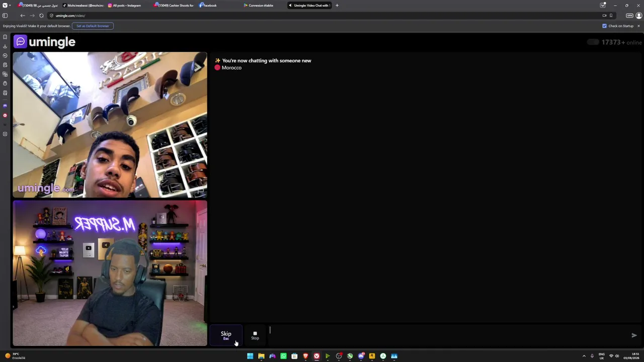Add a web panel in sidebar

pyautogui.click(x=5, y=134)
